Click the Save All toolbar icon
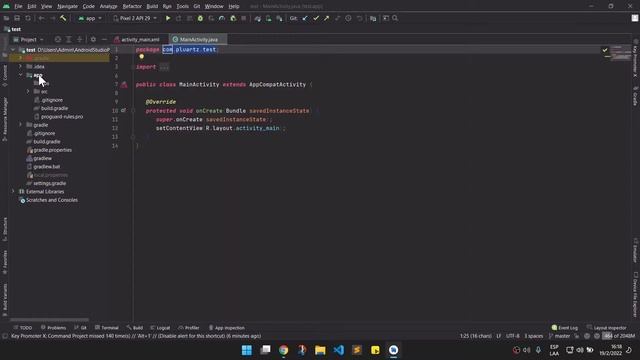This screenshot has width=640, height=360. point(17,18)
